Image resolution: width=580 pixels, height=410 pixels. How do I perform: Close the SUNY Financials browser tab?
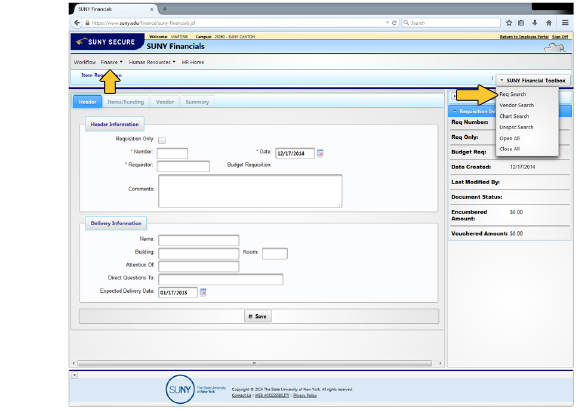pyautogui.click(x=152, y=9)
